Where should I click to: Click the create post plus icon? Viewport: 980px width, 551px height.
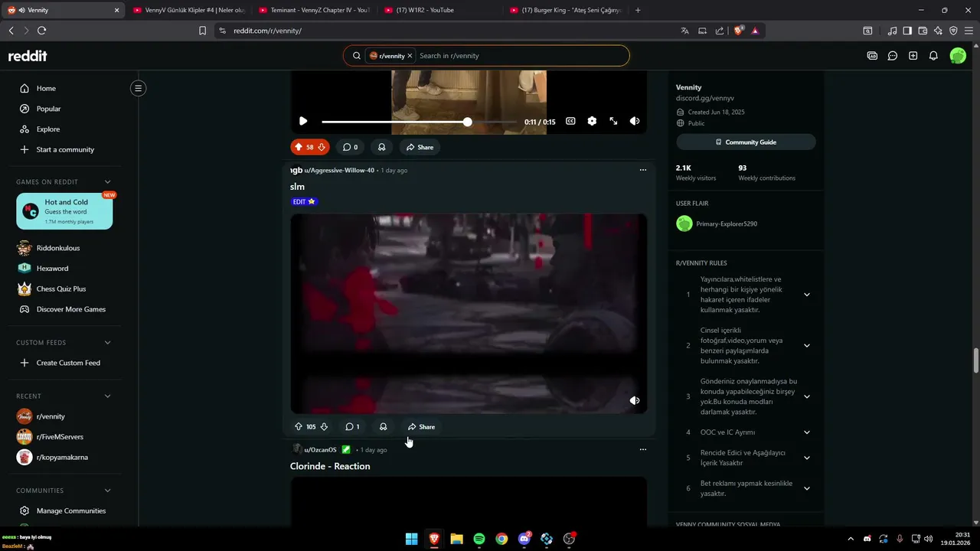pos(913,56)
